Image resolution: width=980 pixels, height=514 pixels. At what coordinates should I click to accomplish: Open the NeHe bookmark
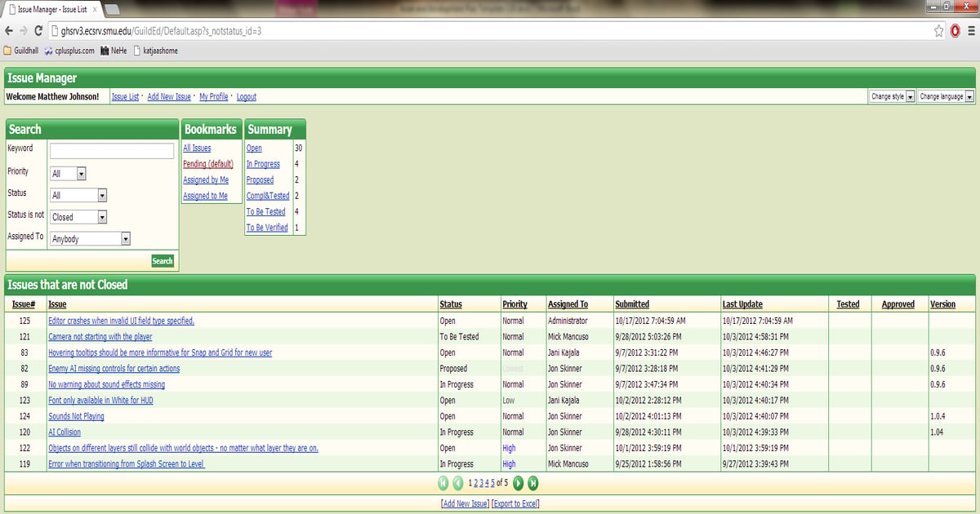tap(114, 51)
